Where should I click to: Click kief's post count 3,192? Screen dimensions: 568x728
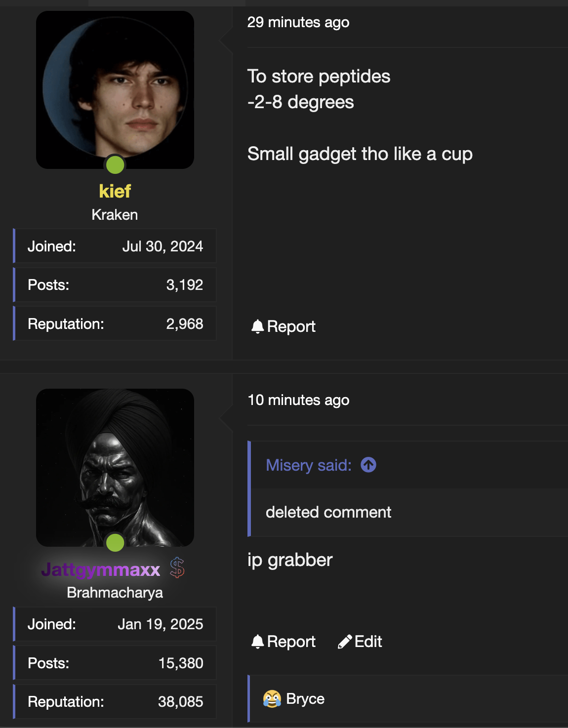tap(184, 285)
